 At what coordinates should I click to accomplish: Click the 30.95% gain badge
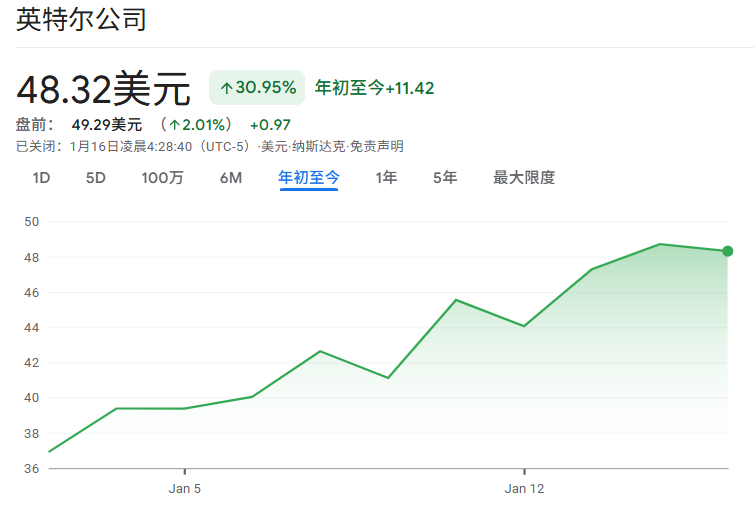257,88
